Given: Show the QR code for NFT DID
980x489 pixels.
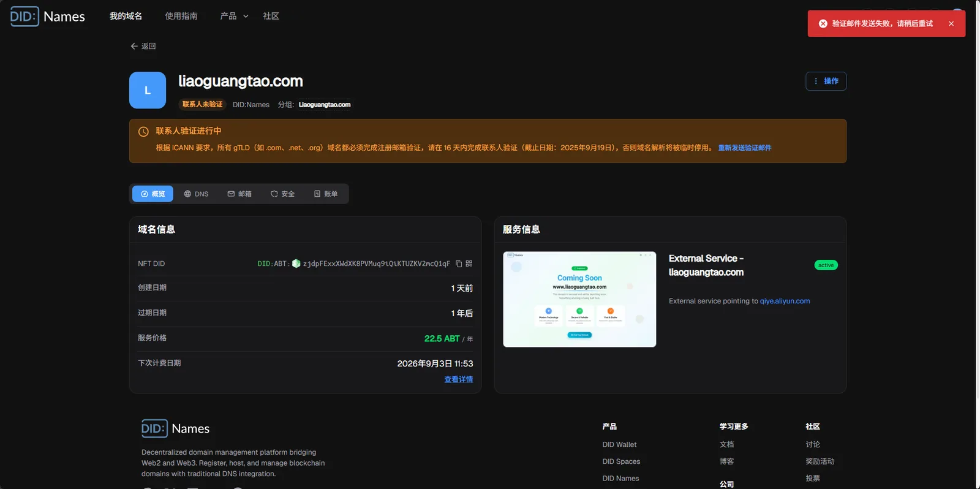Looking at the screenshot, I should 469,263.
